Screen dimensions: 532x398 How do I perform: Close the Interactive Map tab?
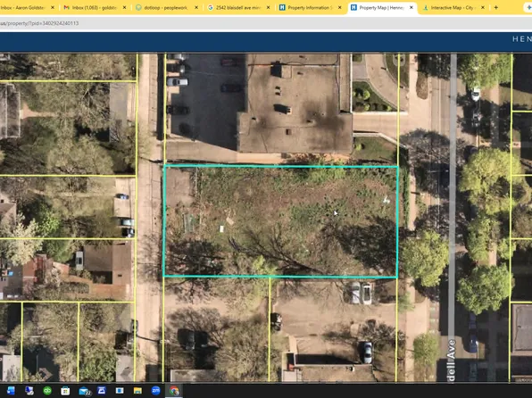coord(483,7)
